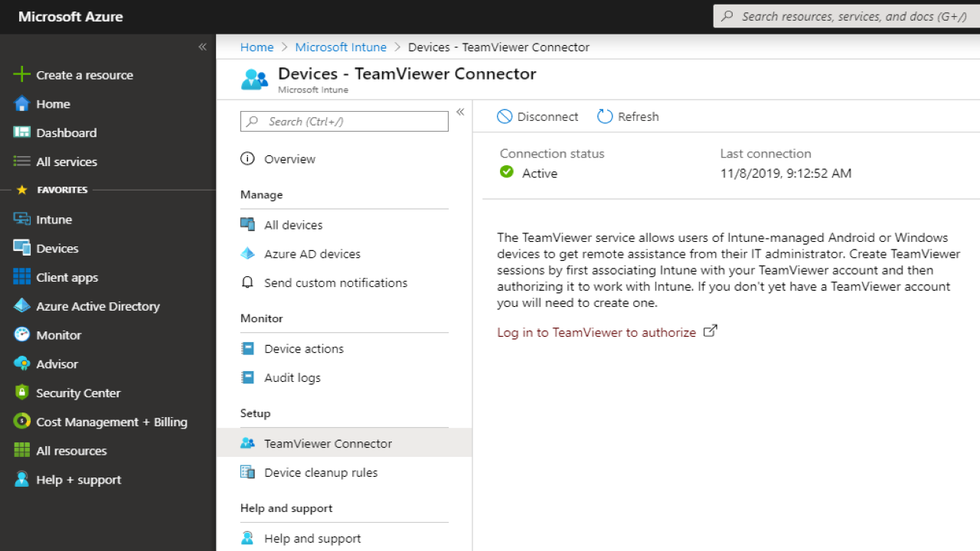Viewport: 980px width, 551px height.
Task: Click the All services list icon
Action: [21, 161]
